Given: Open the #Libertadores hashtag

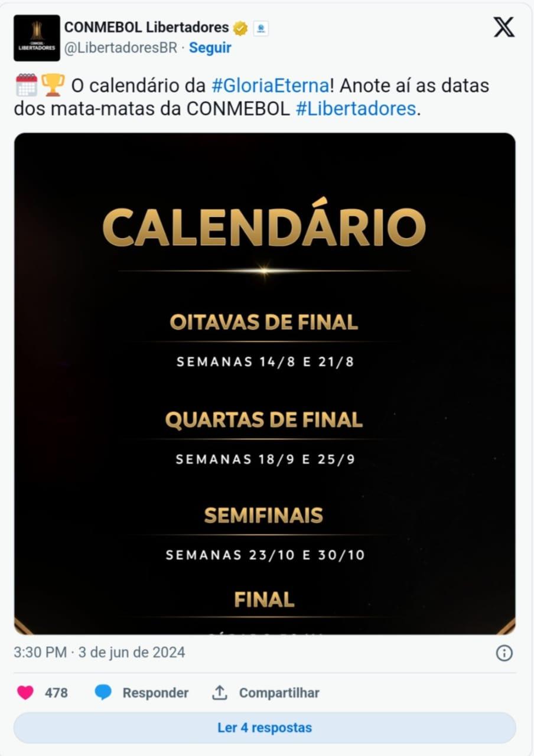Looking at the screenshot, I should [356, 109].
